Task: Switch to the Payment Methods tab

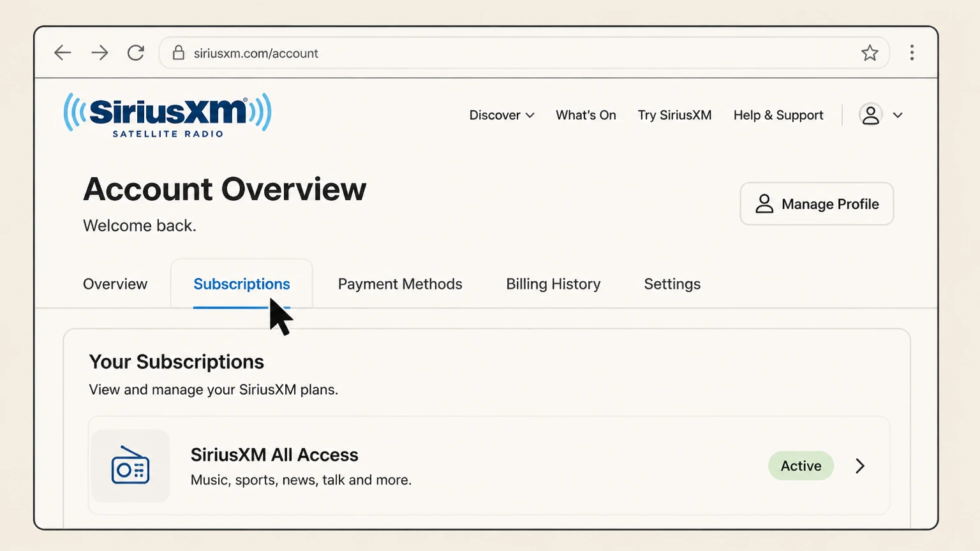Action: 400,284
